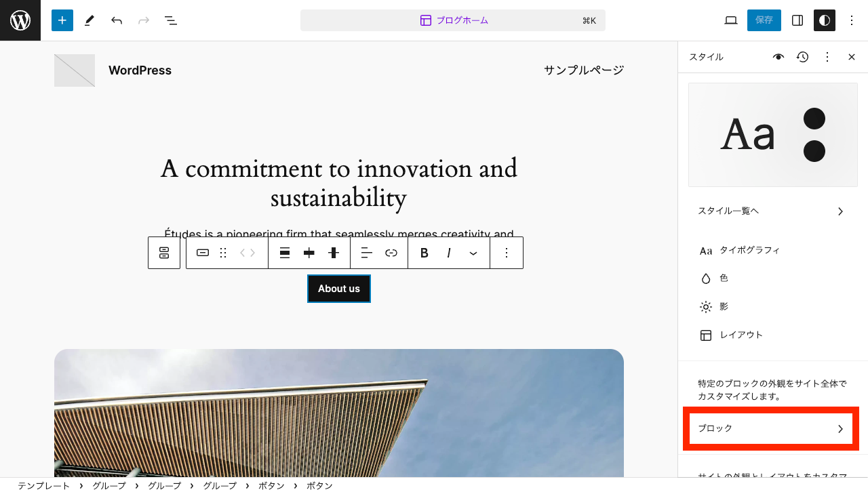Toggle the style book eye icon
868x494 pixels.
pyautogui.click(x=778, y=57)
